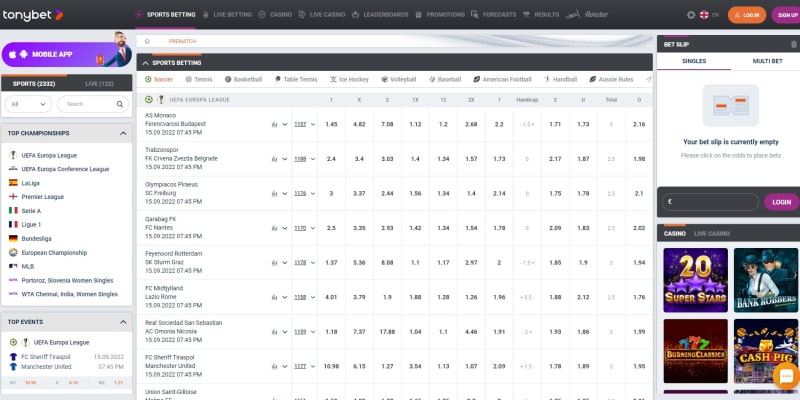Open statistics icon for AS Monaco match
Viewport: 800px width, 400px height.
click(273, 124)
